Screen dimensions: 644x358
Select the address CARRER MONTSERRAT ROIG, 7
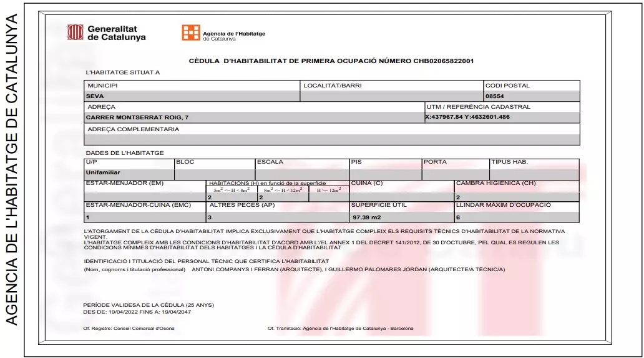[254, 117]
